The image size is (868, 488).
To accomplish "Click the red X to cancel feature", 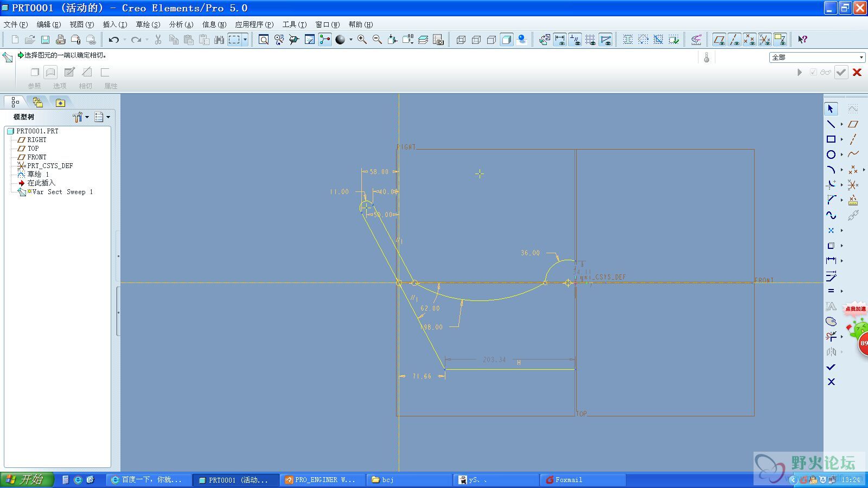I will tap(857, 72).
